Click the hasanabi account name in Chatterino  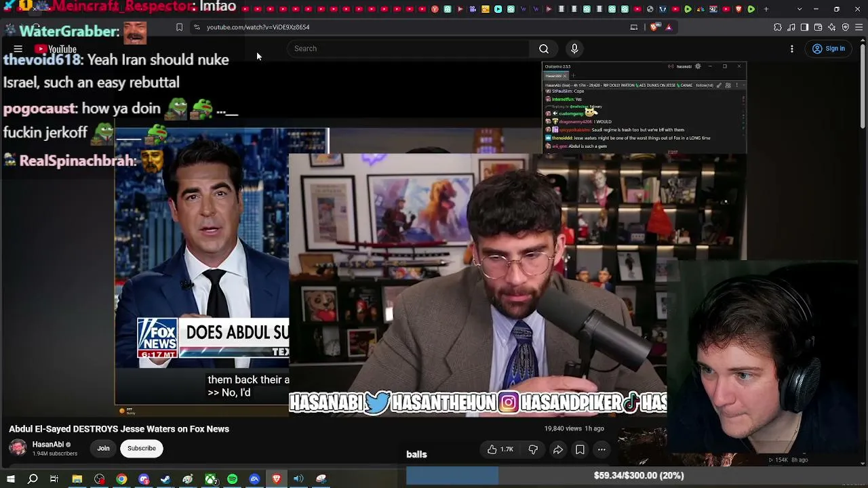684,66
